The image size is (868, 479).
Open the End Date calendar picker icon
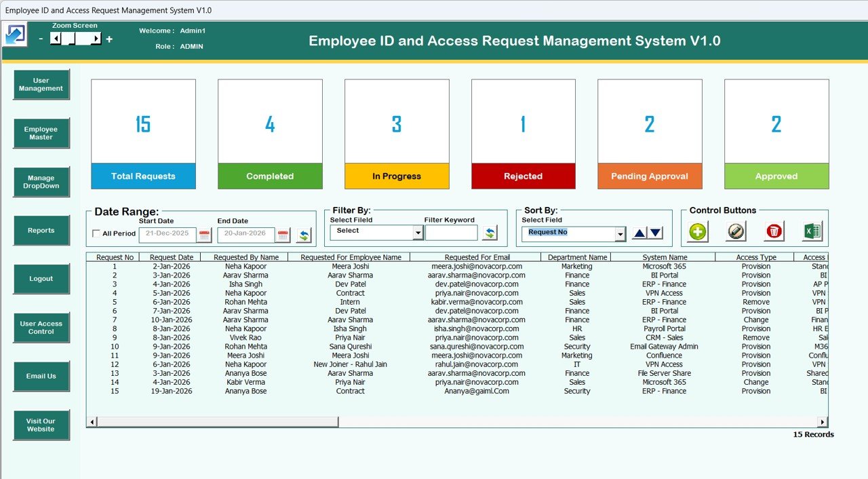pos(283,234)
